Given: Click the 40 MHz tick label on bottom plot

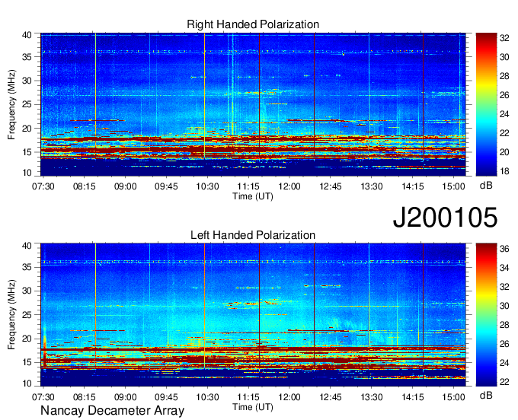Looking at the screenshot, I should (x=27, y=246).
